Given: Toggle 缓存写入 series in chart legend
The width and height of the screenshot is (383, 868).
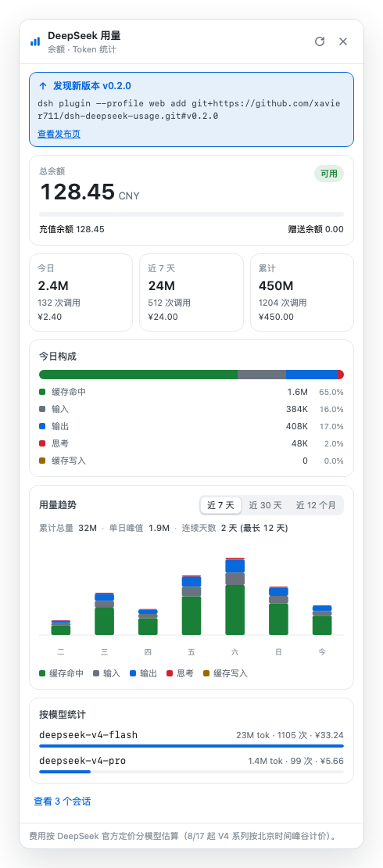Looking at the screenshot, I should pos(225,673).
